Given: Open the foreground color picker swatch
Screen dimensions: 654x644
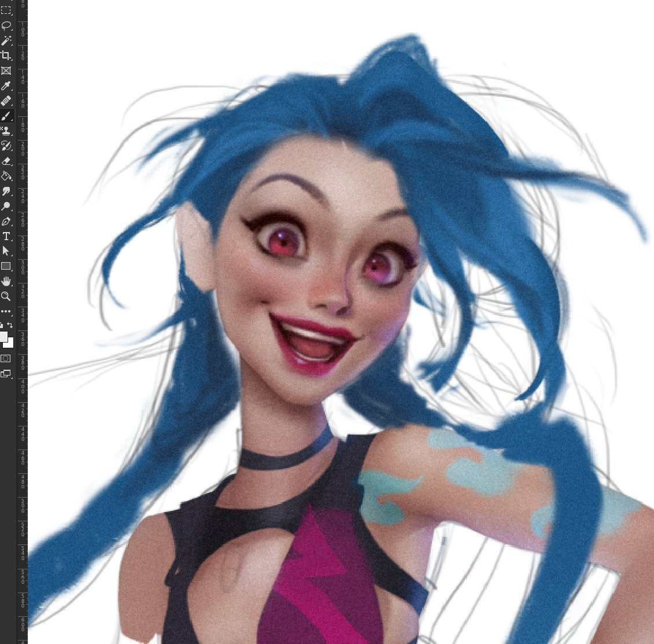Looking at the screenshot, I should coord(3,336).
